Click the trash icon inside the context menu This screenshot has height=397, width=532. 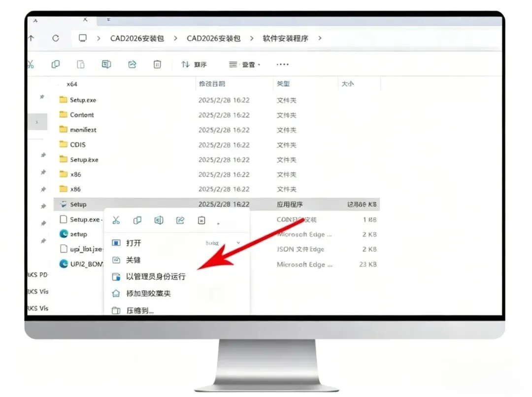[x=201, y=221]
